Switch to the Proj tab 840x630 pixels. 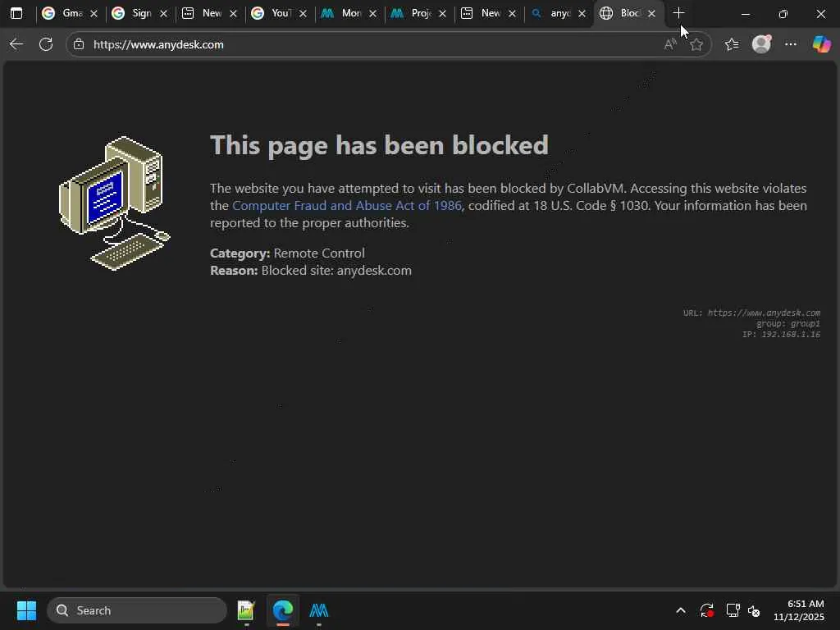418,13
